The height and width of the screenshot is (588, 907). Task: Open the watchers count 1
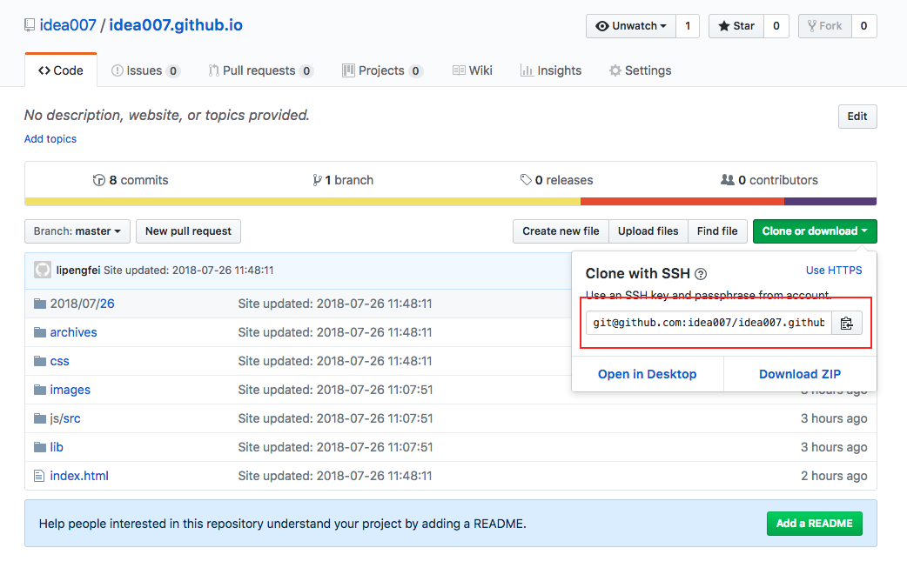pos(688,26)
